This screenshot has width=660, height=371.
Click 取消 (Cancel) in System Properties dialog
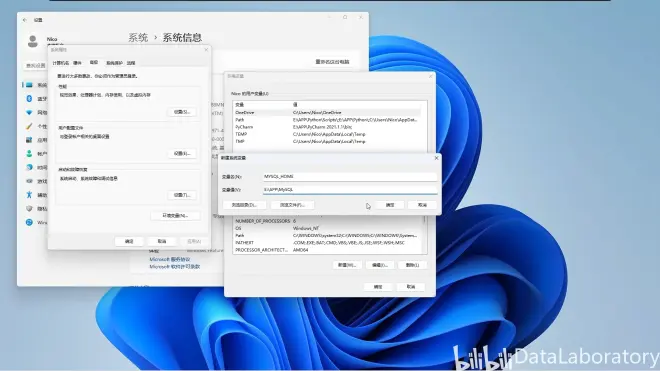(162, 241)
